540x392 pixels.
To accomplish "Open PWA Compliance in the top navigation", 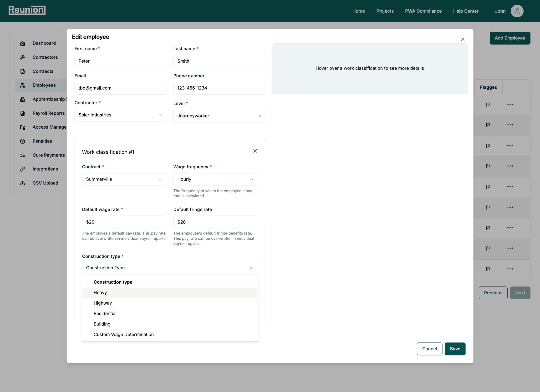I will click(423, 11).
